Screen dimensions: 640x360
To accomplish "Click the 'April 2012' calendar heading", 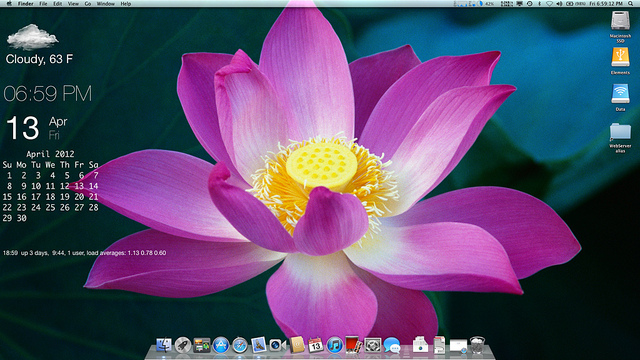I will pos(50,154).
